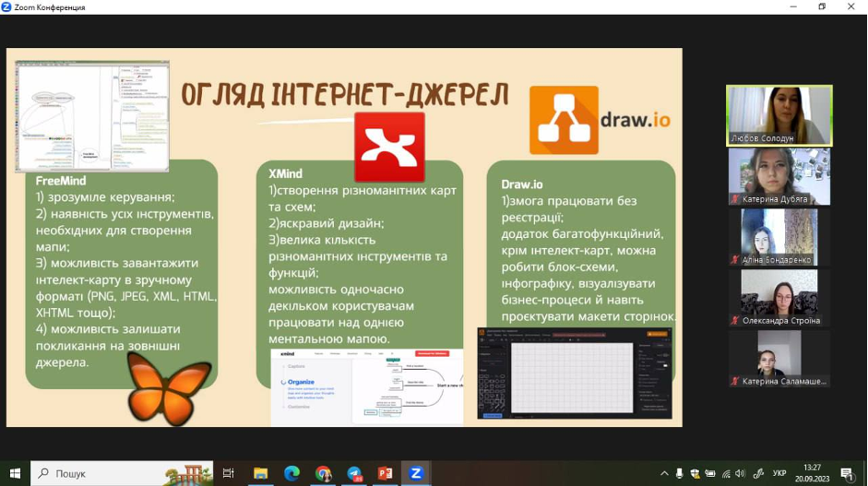The image size is (868, 486).
Task: Click the muted mic icon beside Аліна Бондаренко
Action: coord(735,260)
